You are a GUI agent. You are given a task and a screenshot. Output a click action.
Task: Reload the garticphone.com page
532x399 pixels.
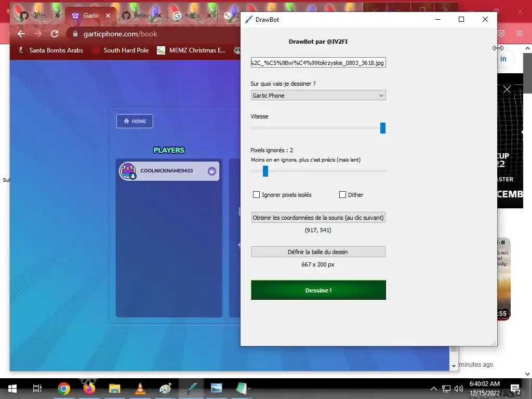coord(54,34)
